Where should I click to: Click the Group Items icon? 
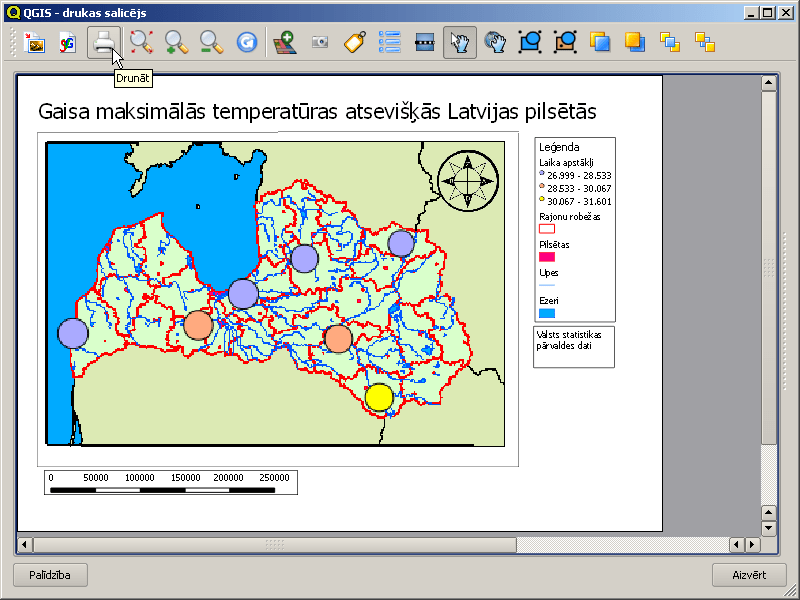coord(530,42)
